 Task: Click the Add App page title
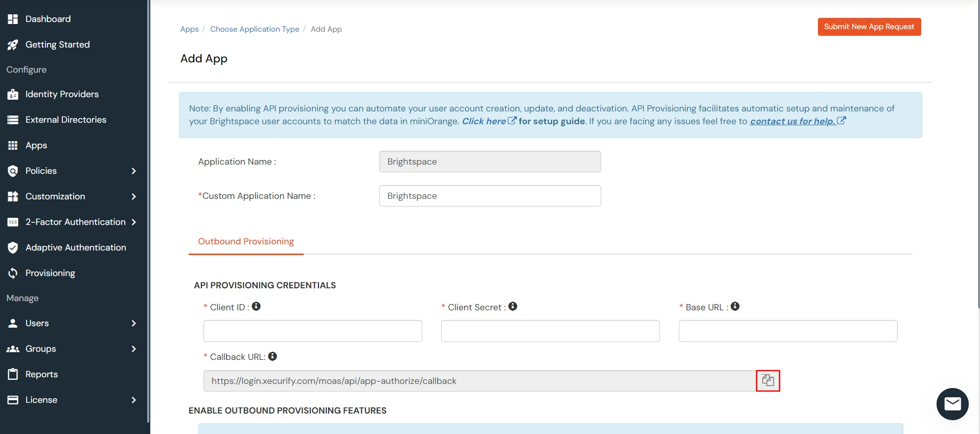204,58
